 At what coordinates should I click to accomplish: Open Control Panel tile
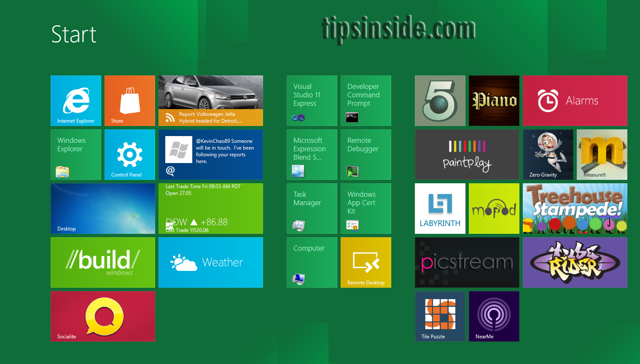click(x=130, y=155)
